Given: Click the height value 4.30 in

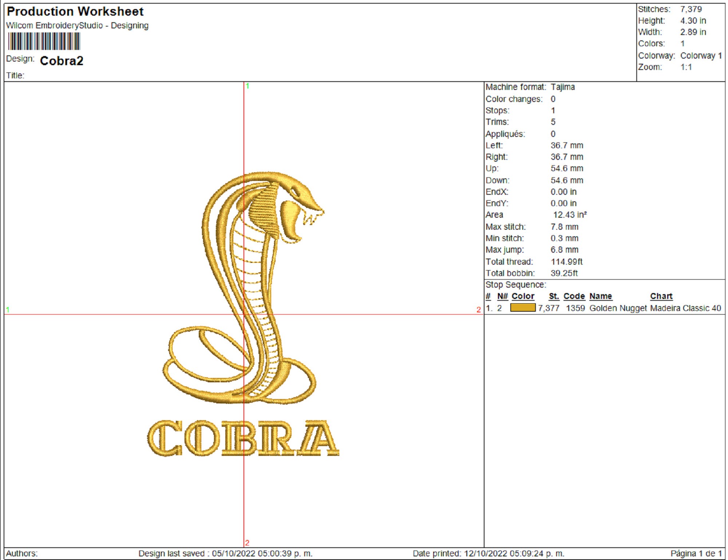Looking at the screenshot, I should (x=693, y=21).
